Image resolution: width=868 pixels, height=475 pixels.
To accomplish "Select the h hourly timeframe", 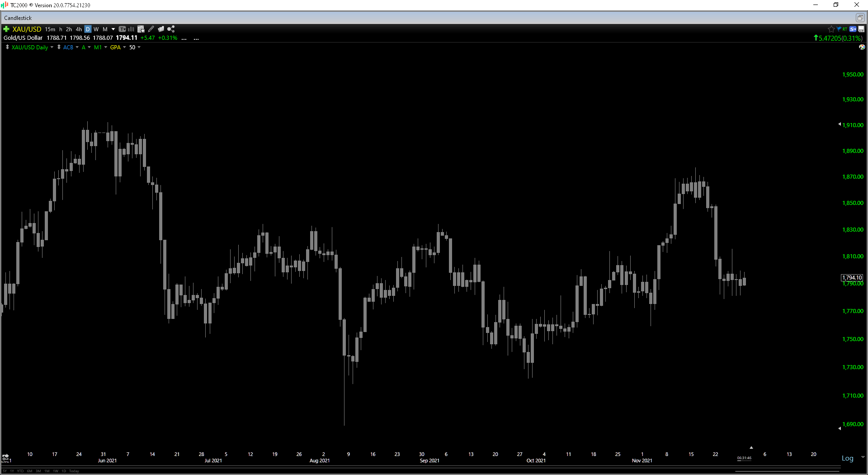I will point(61,29).
